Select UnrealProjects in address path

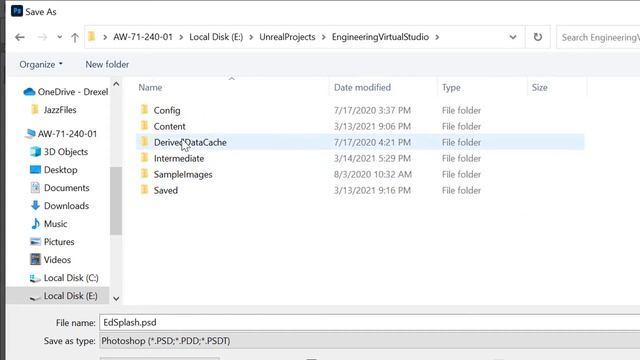[x=287, y=37]
